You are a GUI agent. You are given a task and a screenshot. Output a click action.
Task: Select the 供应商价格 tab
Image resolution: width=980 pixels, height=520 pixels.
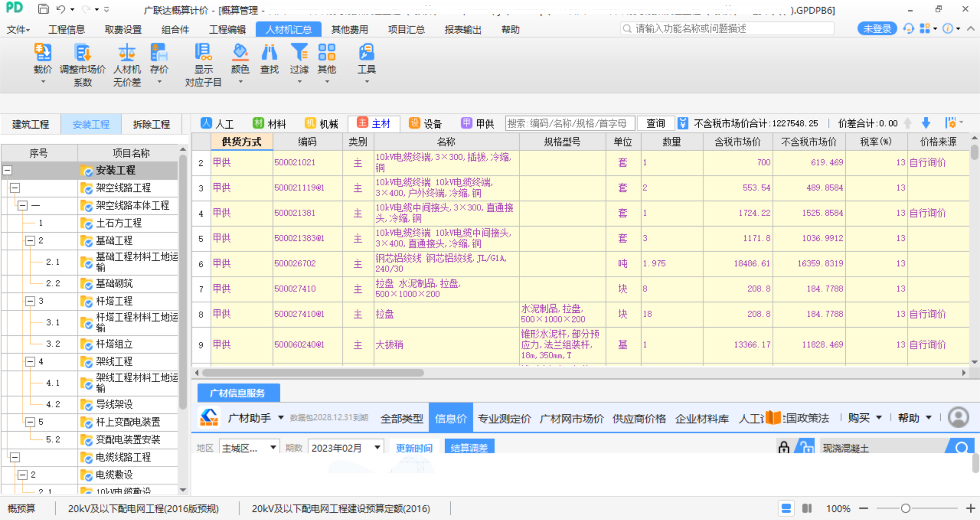pos(639,418)
